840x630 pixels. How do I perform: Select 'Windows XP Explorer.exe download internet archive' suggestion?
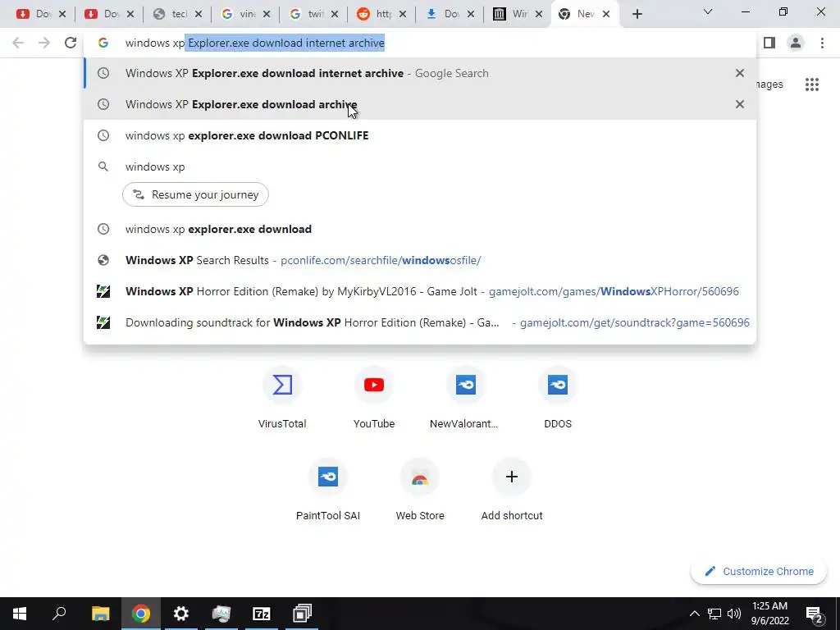[x=419, y=73]
